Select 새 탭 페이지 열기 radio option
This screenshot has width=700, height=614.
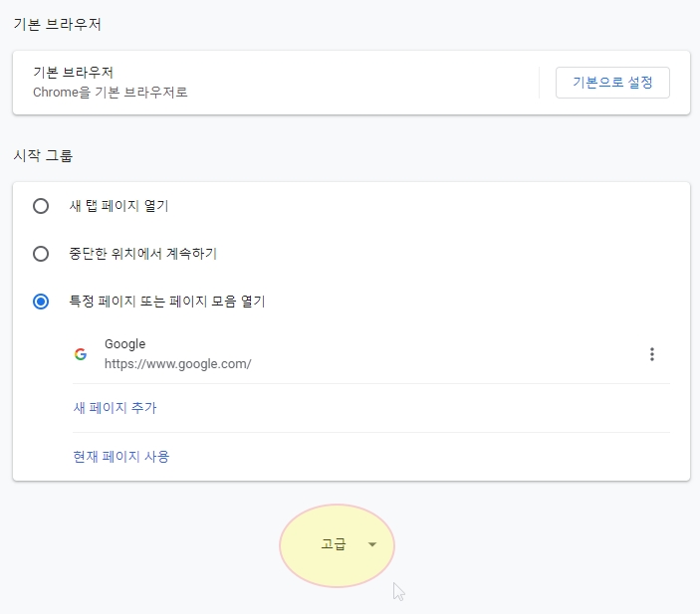tap(41, 206)
